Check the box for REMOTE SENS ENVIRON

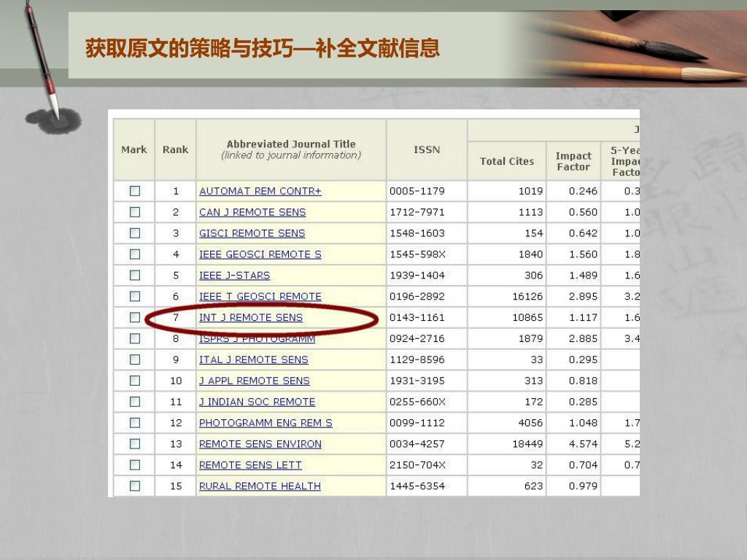click(135, 444)
